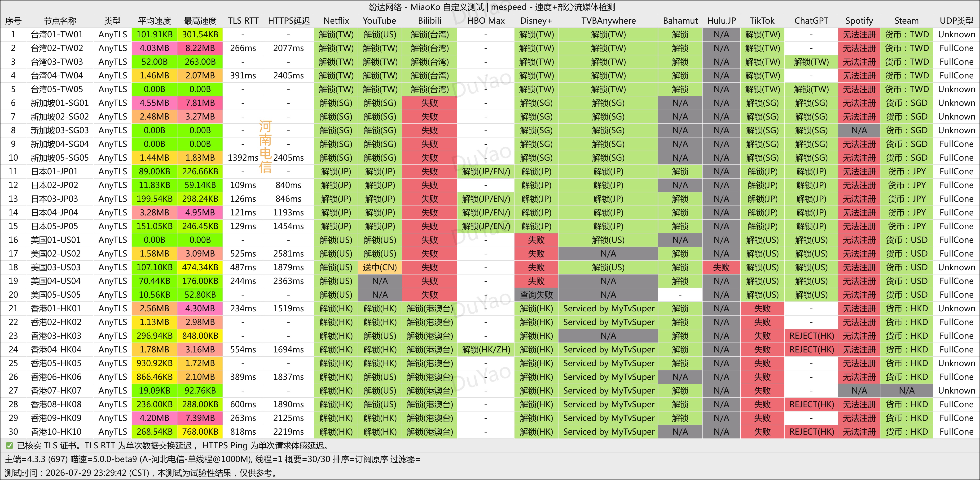
Task: Click the 河南电信 orange watermark text
Action: pos(265,147)
